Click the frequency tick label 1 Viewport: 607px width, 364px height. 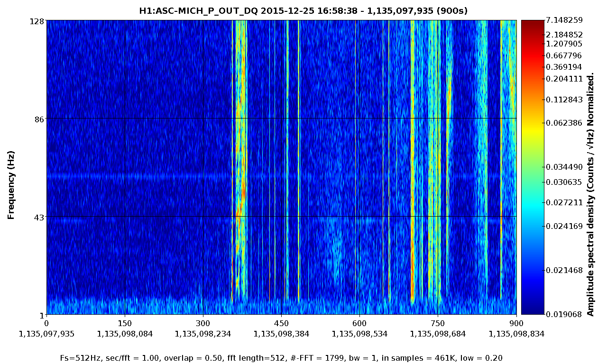pos(42,315)
